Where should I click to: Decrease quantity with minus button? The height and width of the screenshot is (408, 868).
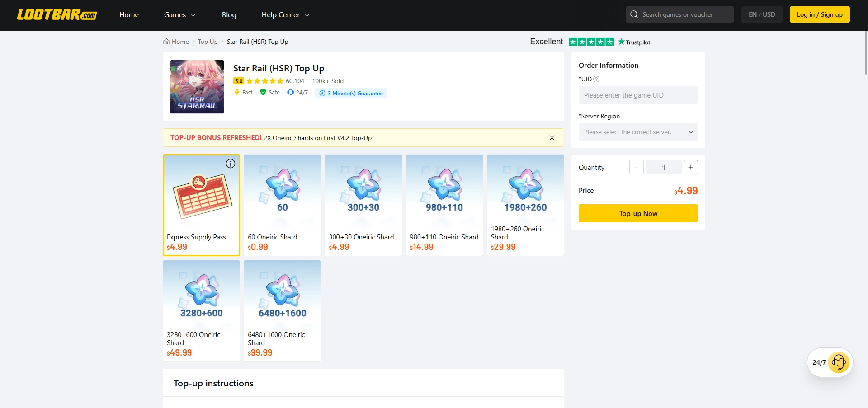[637, 168]
